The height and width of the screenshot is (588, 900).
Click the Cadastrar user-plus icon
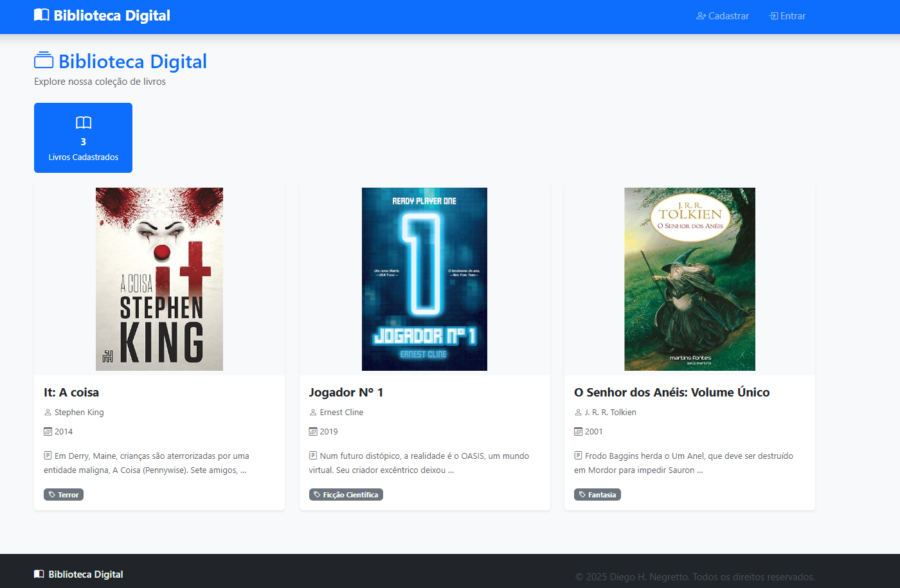coord(701,16)
